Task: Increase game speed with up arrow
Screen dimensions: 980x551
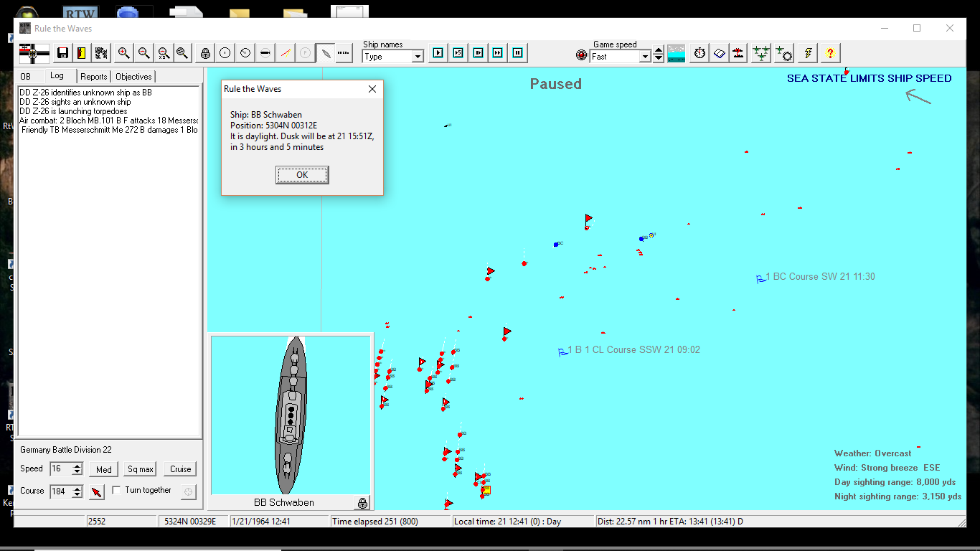Action: pyautogui.click(x=658, y=52)
